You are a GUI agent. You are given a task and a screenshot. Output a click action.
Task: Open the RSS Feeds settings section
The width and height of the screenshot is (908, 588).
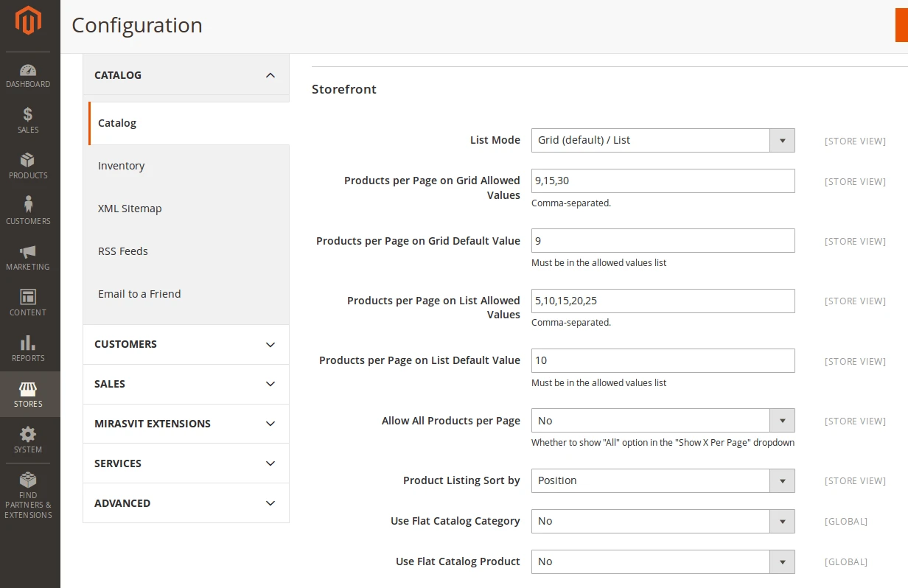tap(122, 251)
